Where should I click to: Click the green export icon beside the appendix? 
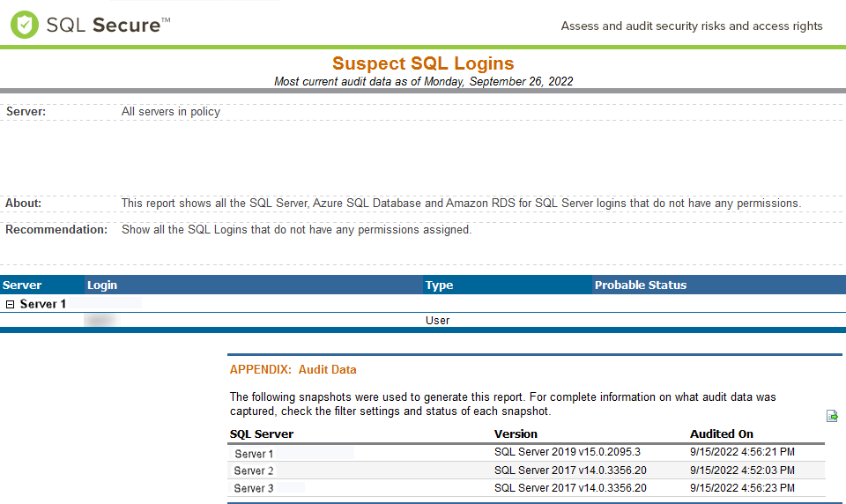(832, 416)
